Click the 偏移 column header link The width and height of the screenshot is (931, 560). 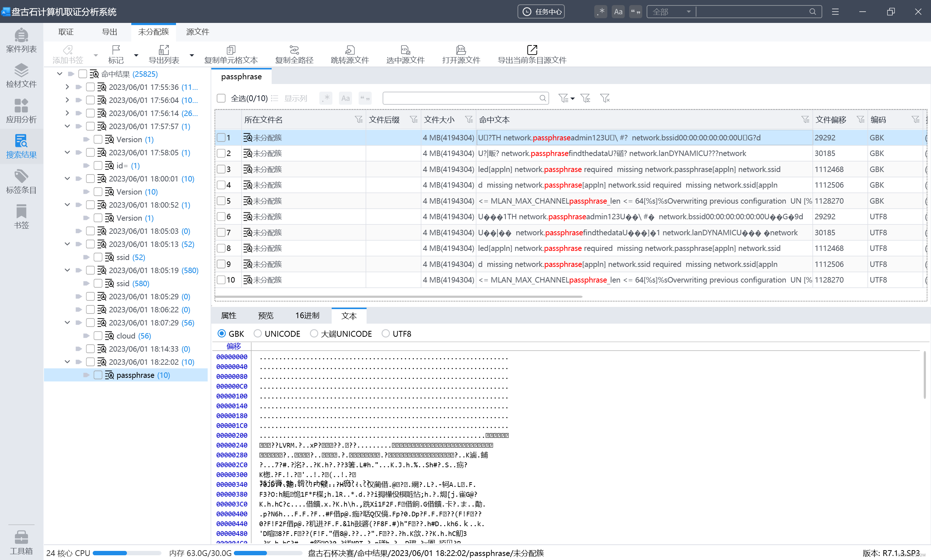click(233, 346)
